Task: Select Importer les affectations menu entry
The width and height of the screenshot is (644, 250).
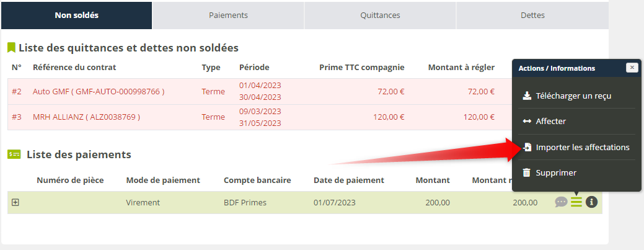Action: (583, 148)
